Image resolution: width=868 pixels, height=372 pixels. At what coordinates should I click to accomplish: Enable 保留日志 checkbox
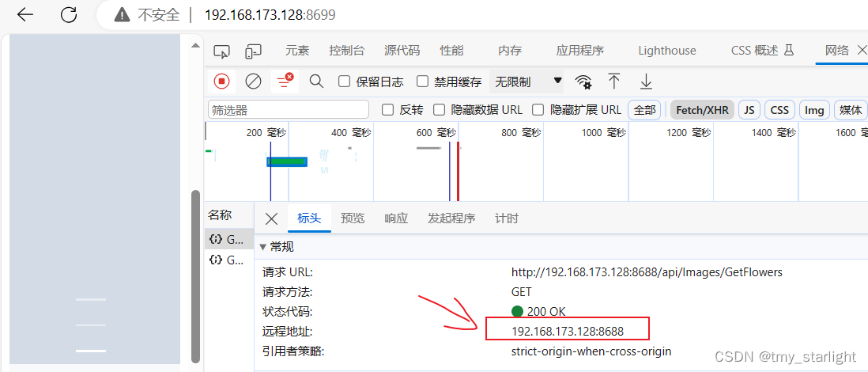click(x=345, y=82)
